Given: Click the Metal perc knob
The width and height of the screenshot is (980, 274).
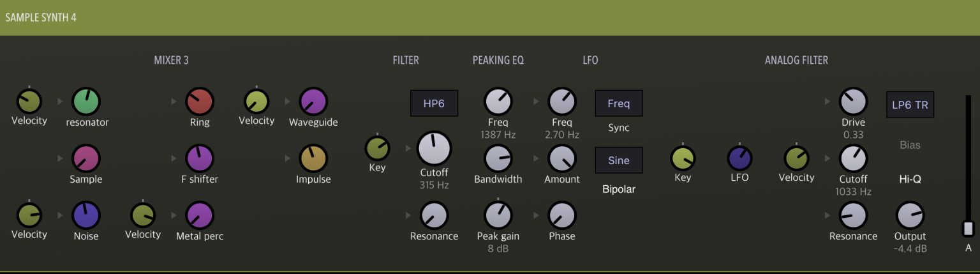Looking at the screenshot, I should [x=200, y=215].
